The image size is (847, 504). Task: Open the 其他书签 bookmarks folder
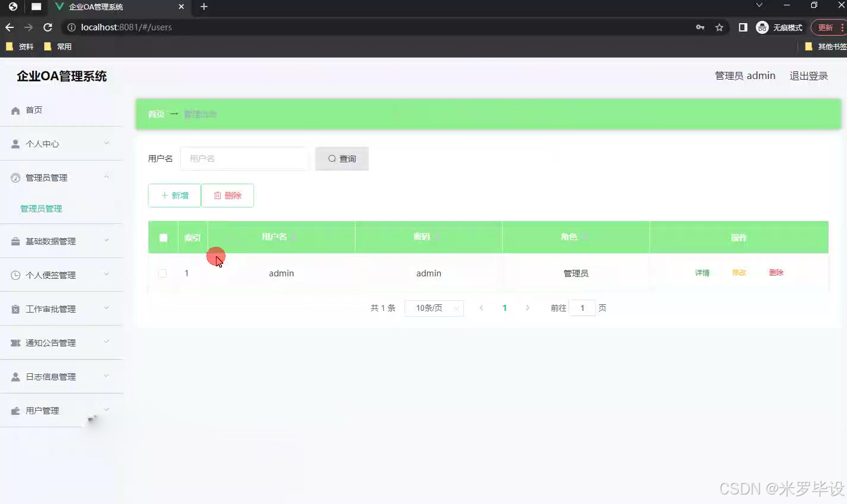point(826,46)
